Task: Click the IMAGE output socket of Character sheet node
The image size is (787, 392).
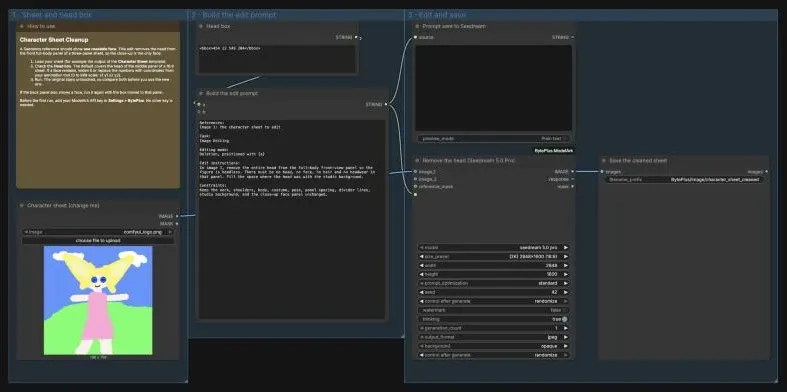Action: coord(177,216)
